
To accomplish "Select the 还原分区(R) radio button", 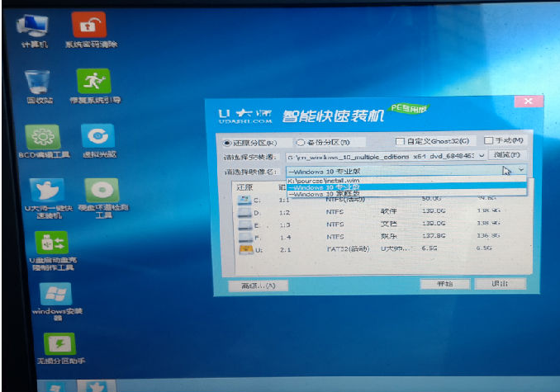I will point(227,143).
